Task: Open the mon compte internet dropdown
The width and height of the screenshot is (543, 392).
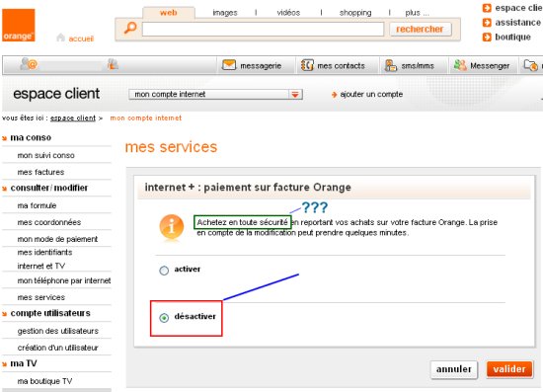Action: [215, 94]
